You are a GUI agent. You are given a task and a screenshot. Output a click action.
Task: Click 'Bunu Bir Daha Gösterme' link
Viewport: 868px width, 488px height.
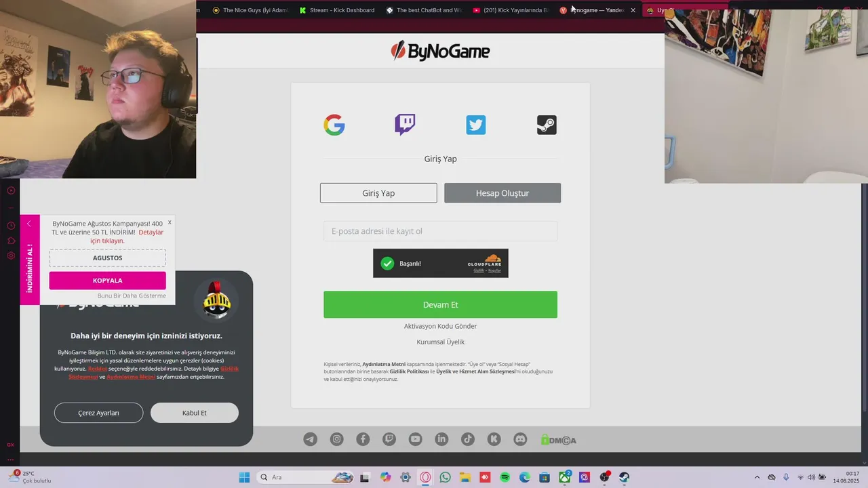tap(132, 296)
